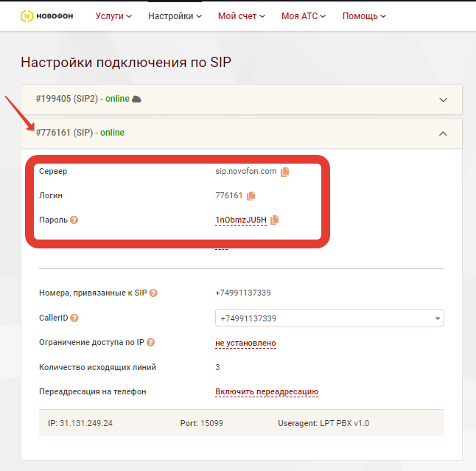Click the Useragent: LPT PBX v1.0 text
476x471 pixels.
[x=323, y=423]
